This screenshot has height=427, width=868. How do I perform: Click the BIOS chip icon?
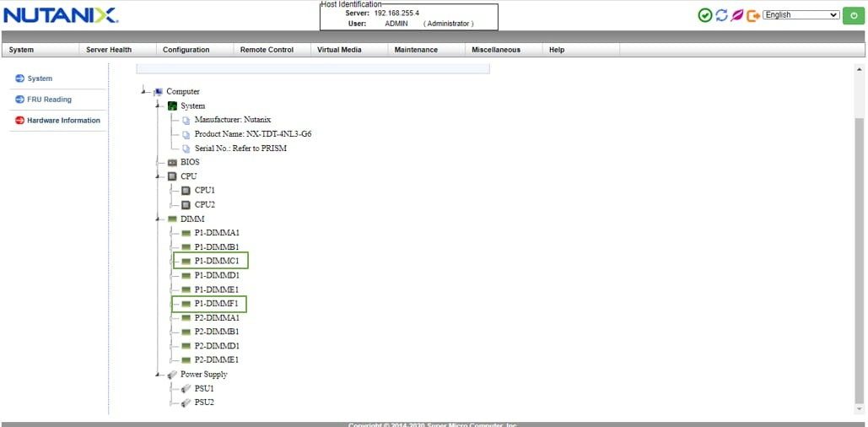pyautogui.click(x=172, y=163)
